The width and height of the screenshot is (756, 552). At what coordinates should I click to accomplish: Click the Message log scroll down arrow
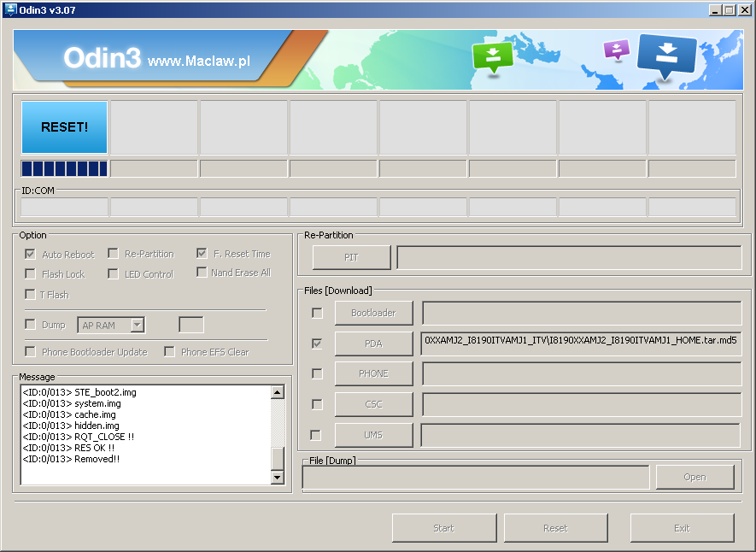tap(278, 478)
